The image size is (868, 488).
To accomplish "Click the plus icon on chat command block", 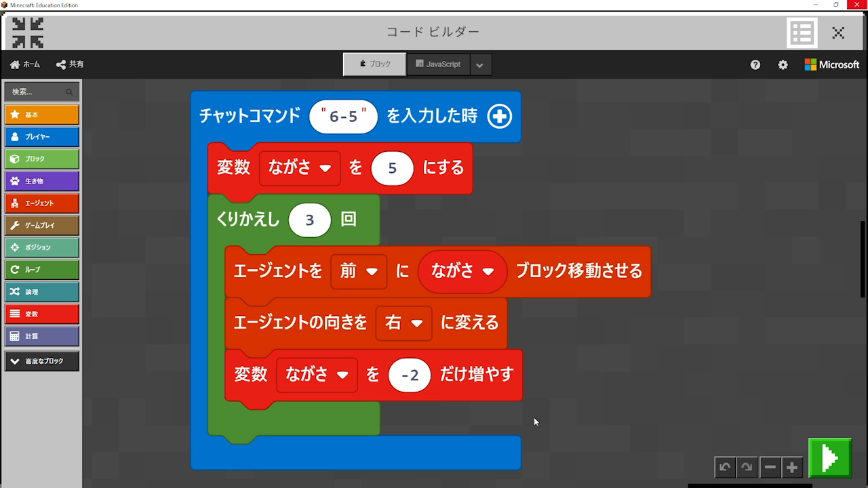I will (x=499, y=116).
